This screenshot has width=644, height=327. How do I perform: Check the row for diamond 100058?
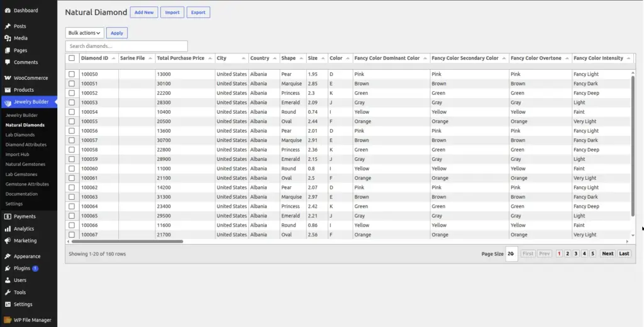[x=72, y=150]
